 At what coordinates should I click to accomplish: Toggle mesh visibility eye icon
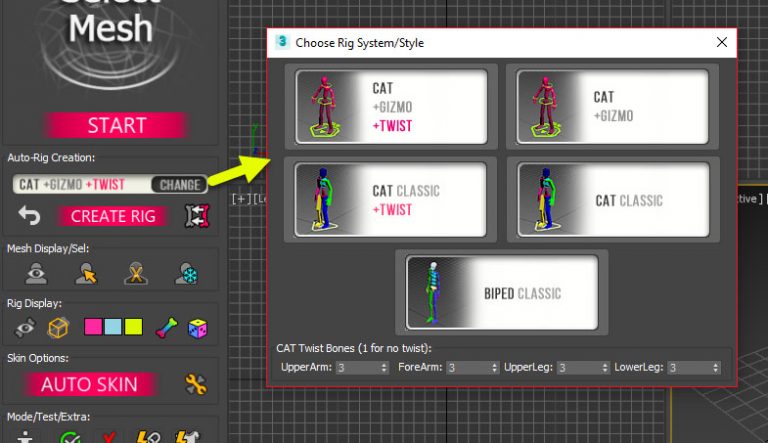pos(35,274)
